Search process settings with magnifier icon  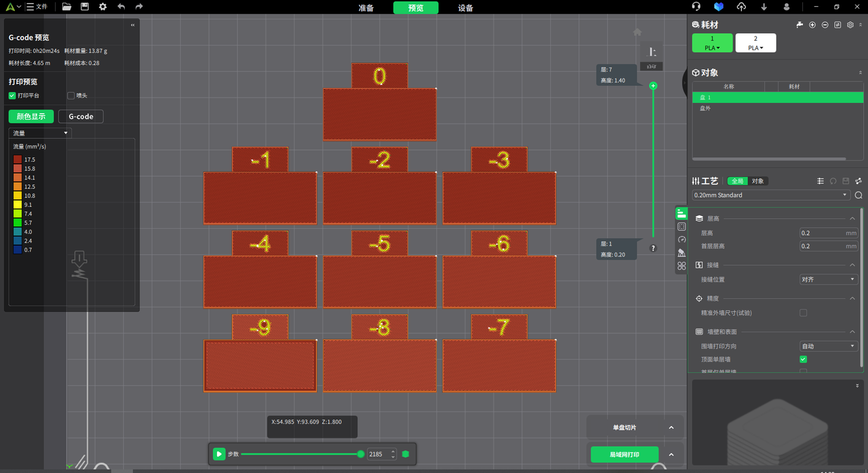(859, 195)
